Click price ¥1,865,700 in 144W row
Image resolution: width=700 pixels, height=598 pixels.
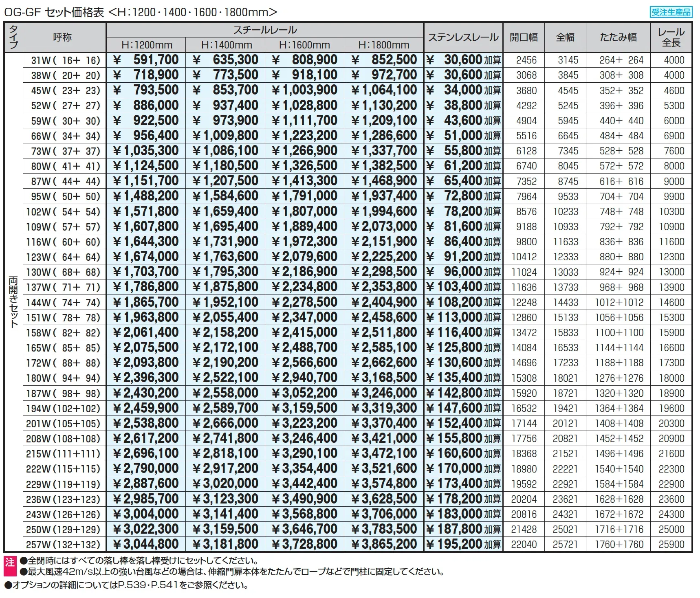pos(146,302)
